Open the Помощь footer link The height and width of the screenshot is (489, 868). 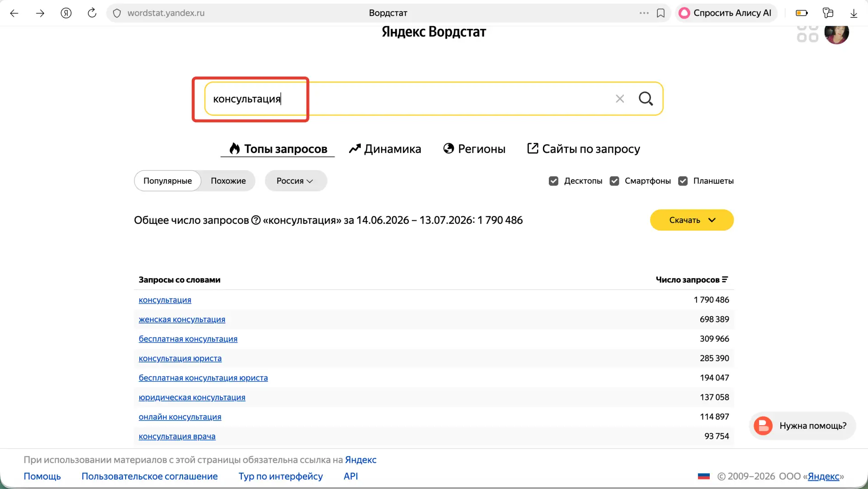(x=42, y=476)
